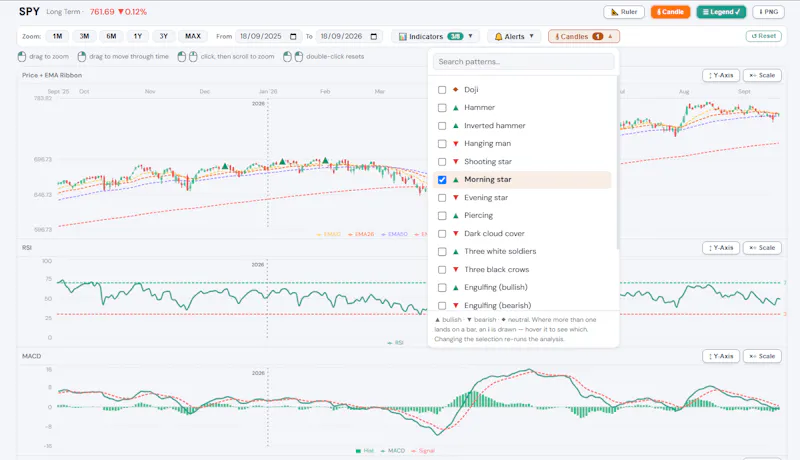Focus the Search patterns input
The width and height of the screenshot is (800, 460).
click(523, 62)
